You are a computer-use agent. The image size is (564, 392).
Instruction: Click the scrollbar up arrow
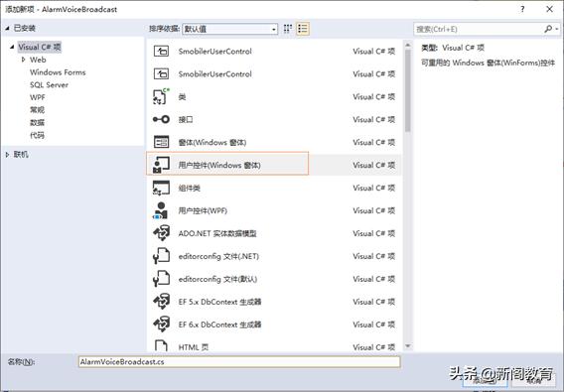pyautogui.click(x=407, y=45)
